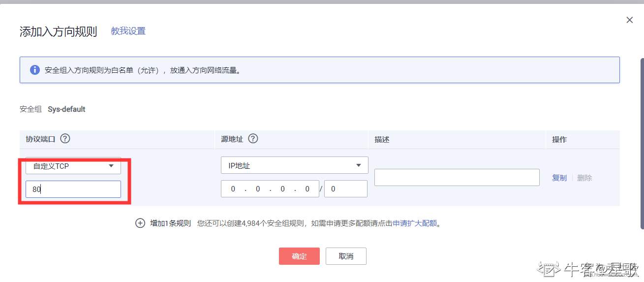This screenshot has height=282, width=644.
Task: Click the description text field
Action: (457, 178)
